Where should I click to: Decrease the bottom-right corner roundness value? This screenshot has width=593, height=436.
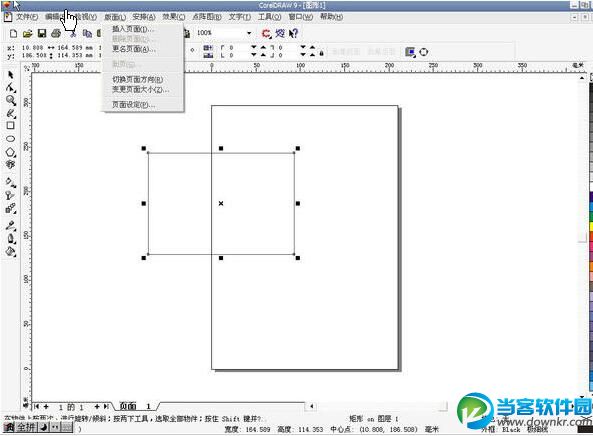click(x=303, y=55)
